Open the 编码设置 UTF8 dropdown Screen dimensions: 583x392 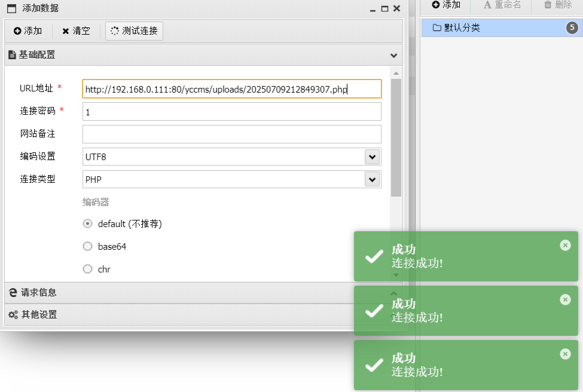coord(372,157)
